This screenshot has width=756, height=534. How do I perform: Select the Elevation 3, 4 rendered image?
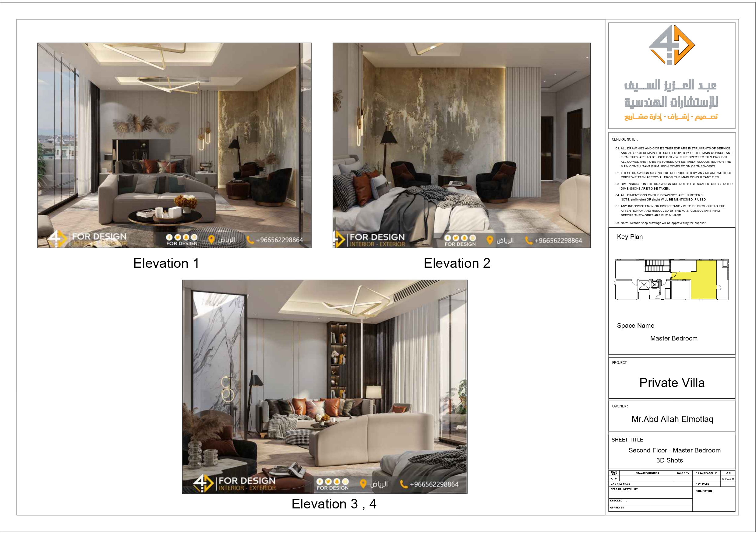click(324, 379)
